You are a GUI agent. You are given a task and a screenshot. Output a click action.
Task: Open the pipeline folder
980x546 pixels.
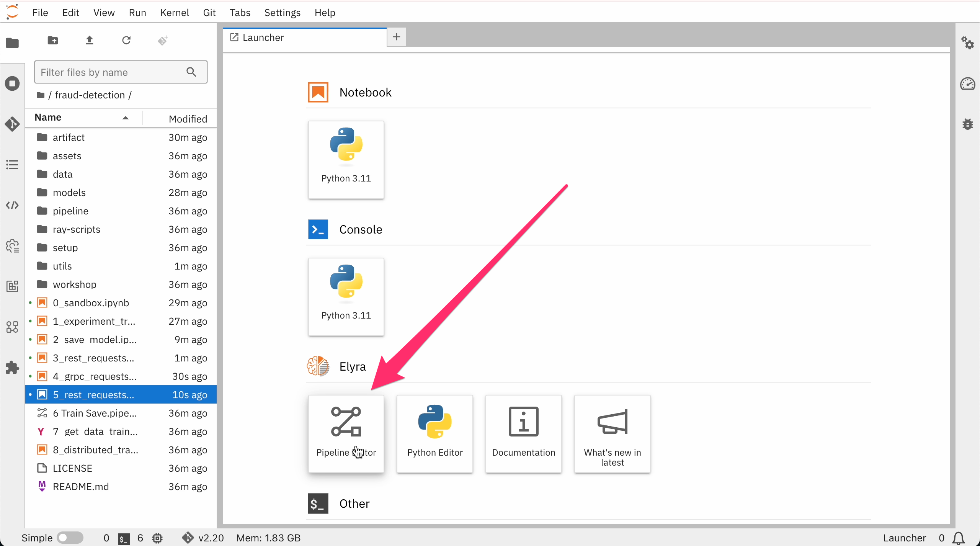[70, 211]
